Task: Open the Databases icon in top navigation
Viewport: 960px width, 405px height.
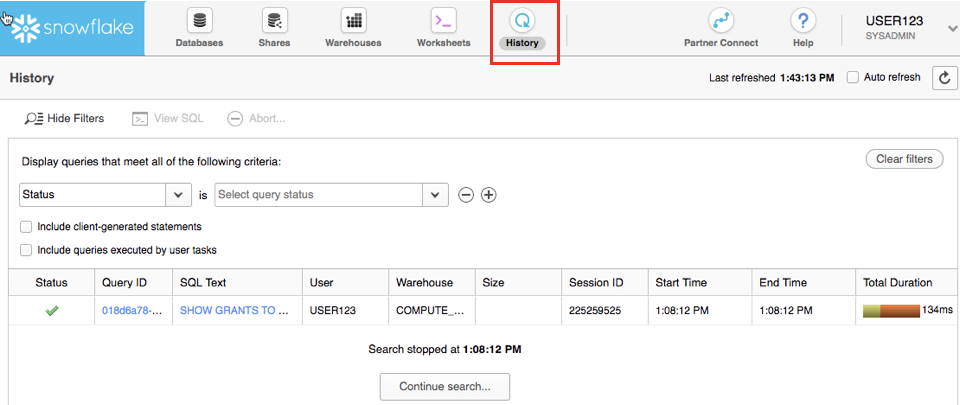Action: [x=199, y=21]
